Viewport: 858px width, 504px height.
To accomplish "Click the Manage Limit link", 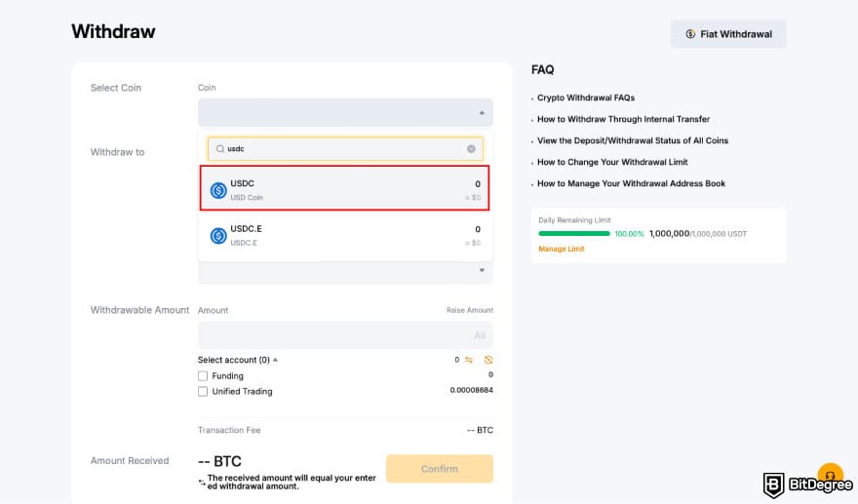I will pos(562,249).
